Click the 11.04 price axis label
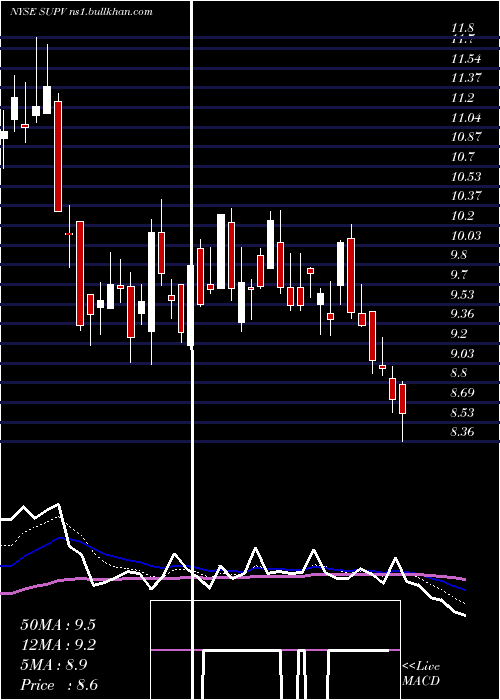 466,117
